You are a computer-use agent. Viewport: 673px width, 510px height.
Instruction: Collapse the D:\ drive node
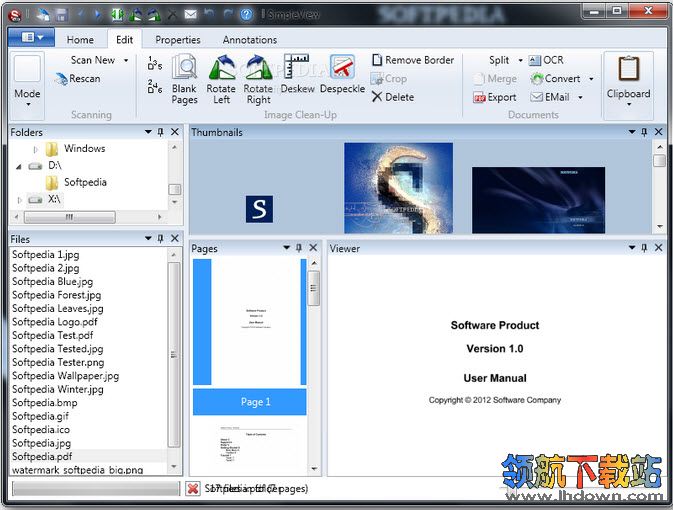coord(18,166)
